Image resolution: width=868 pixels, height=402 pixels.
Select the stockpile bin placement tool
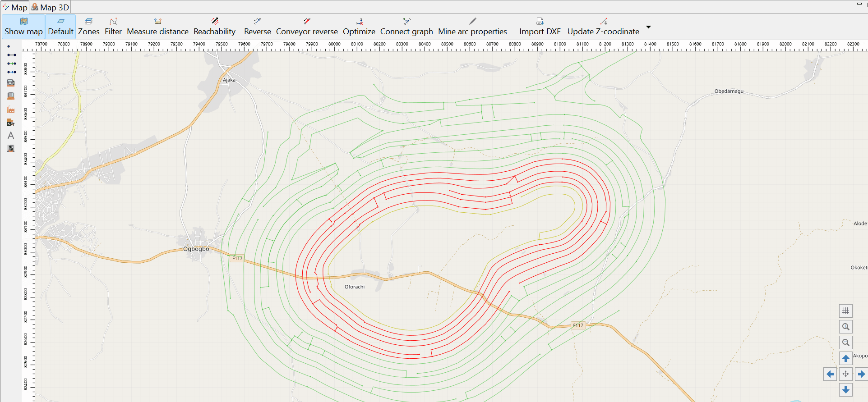(11, 96)
